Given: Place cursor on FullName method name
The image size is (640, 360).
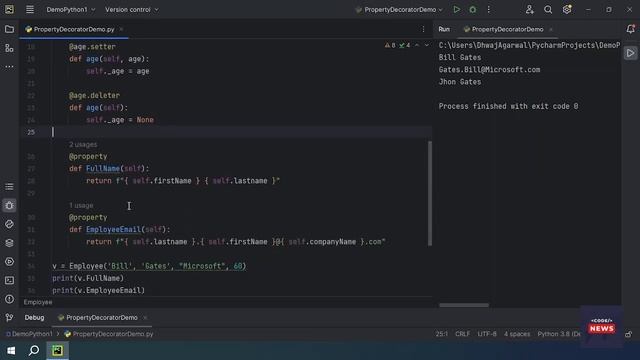Looking at the screenshot, I should coord(103,169).
